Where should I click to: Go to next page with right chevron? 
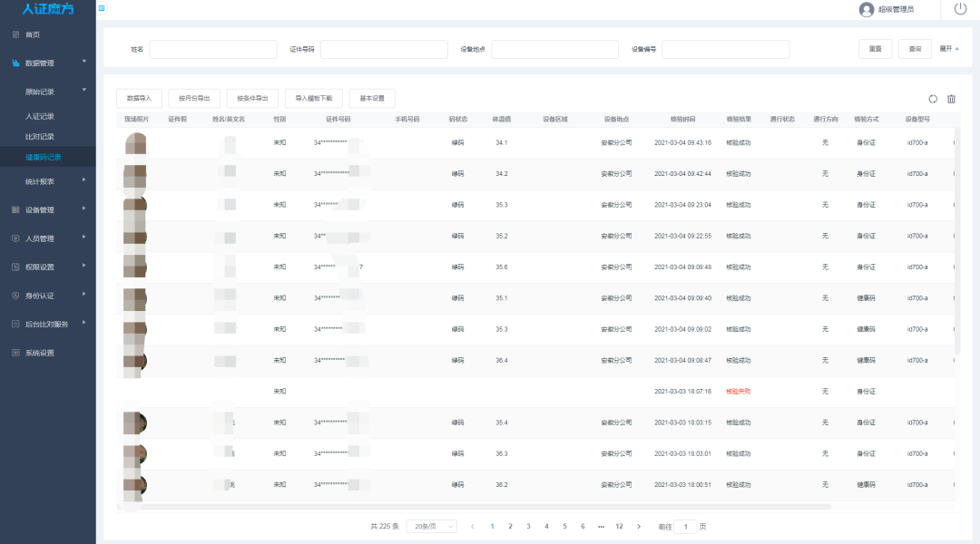[x=639, y=526]
